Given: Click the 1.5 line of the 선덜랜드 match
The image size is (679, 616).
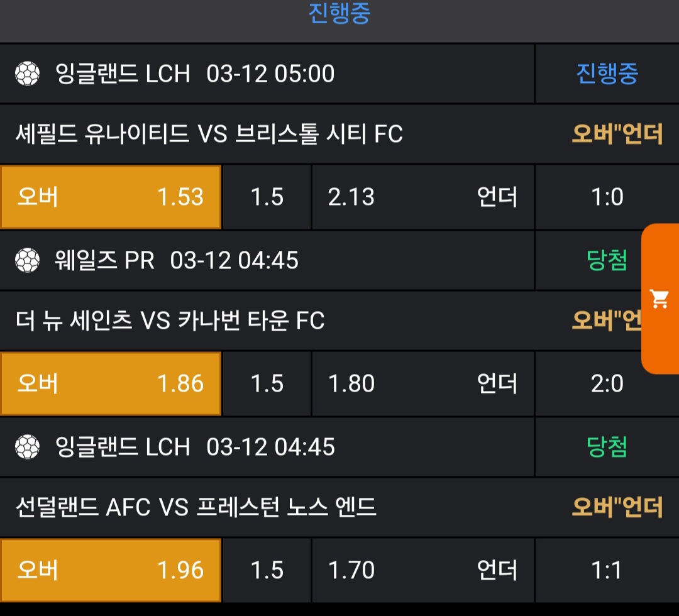Looking at the screenshot, I should [x=267, y=570].
